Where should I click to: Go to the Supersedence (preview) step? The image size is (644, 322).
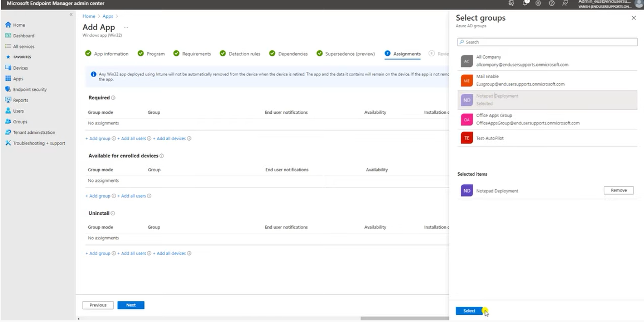(346, 54)
